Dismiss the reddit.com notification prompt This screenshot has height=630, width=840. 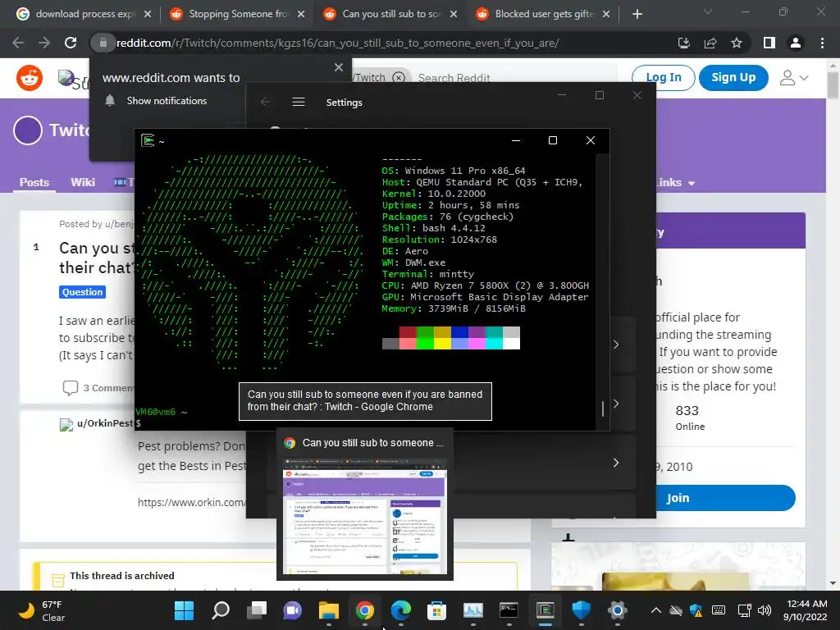pyautogui.click(x=339, y=67)
